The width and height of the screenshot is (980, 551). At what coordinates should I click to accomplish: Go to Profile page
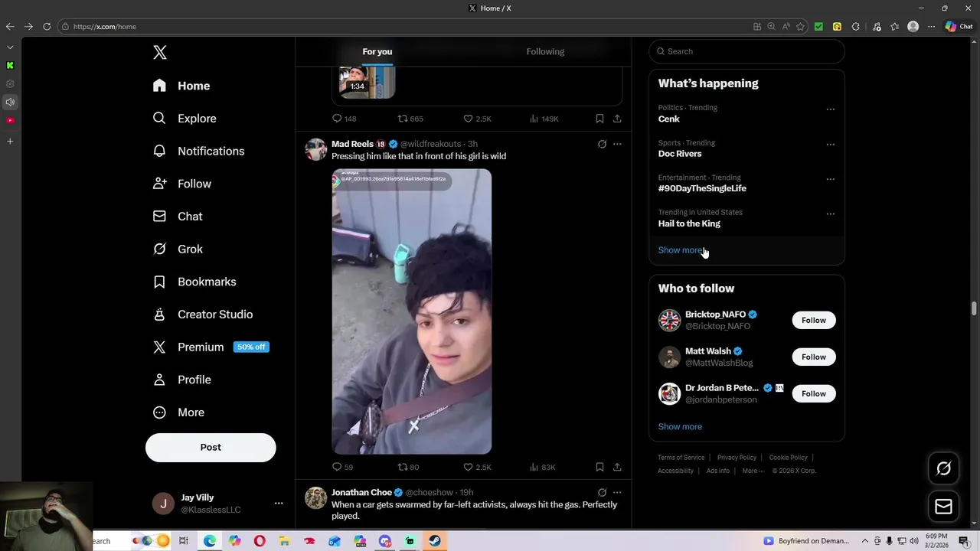[x=182, y=380]
